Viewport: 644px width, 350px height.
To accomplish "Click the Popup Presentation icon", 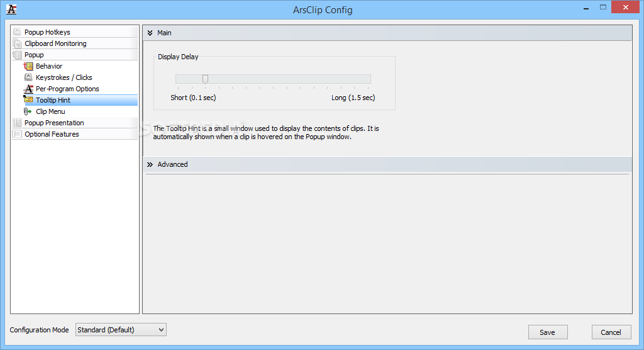I will (x=17, y=123).
